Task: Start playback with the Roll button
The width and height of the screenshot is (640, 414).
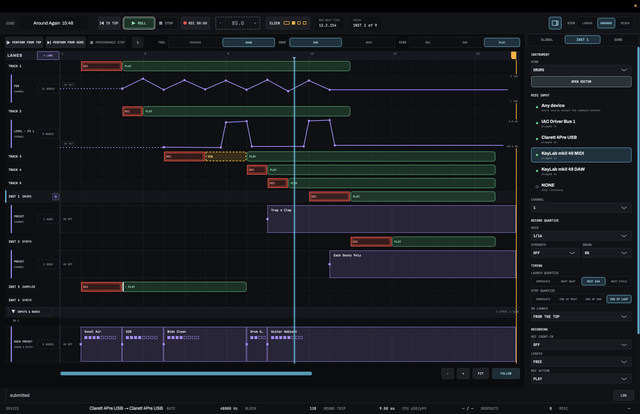Action: point(139,23)
